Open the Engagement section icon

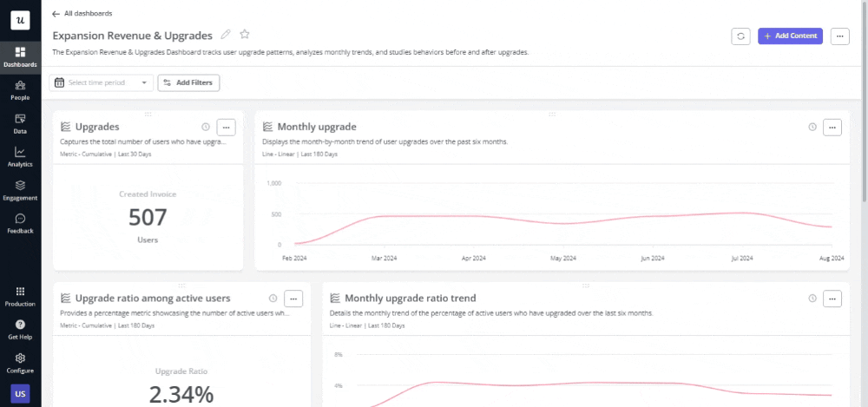tap(20, 190)
